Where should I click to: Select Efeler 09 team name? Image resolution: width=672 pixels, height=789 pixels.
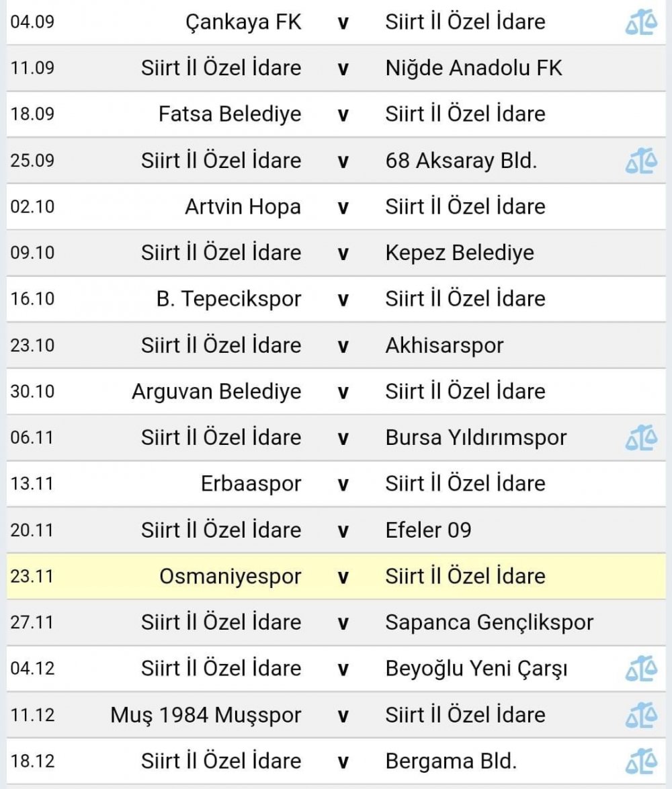point(428,530)
